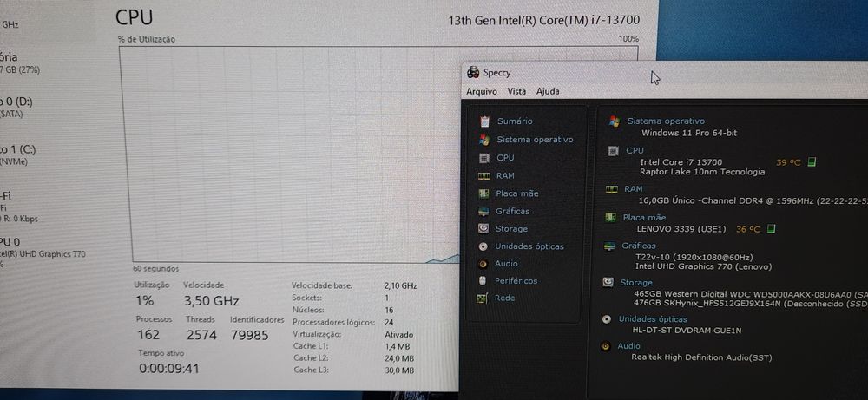Open the Placa mãe summary heading link
This screenshot has width=868, height=400.
(644, 218)
